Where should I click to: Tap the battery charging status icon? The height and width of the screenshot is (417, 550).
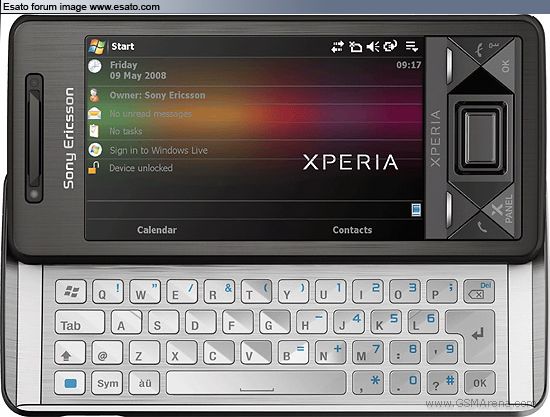pyautogui.click(x=390, y=46)
